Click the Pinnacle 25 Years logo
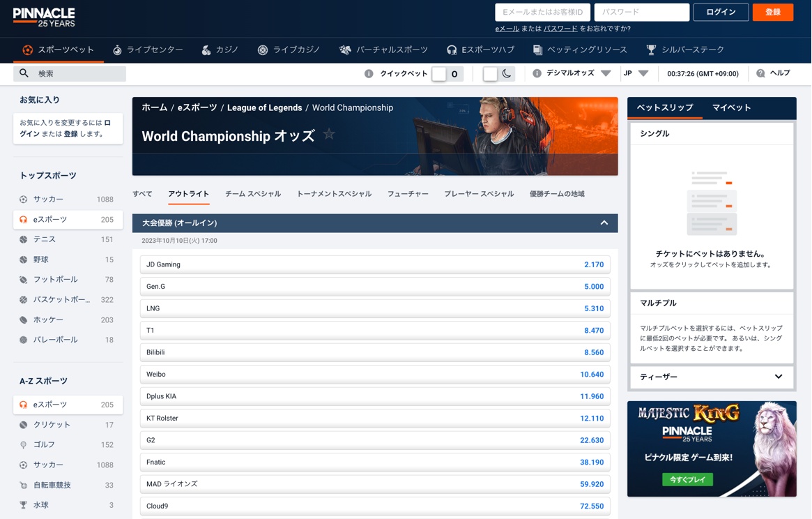This screenshot has height=519, width=812. tap(44, 17)
